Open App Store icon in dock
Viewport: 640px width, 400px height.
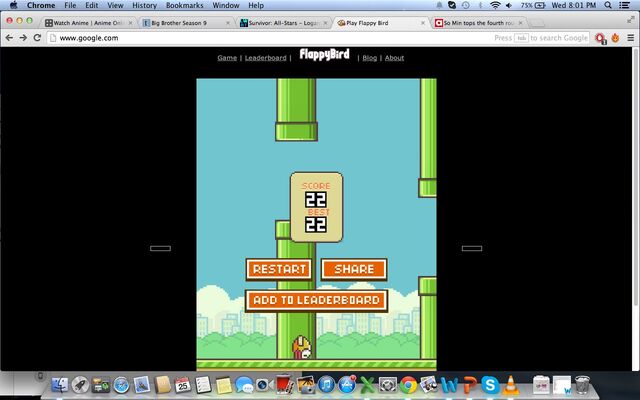click(x=347, y=384)
